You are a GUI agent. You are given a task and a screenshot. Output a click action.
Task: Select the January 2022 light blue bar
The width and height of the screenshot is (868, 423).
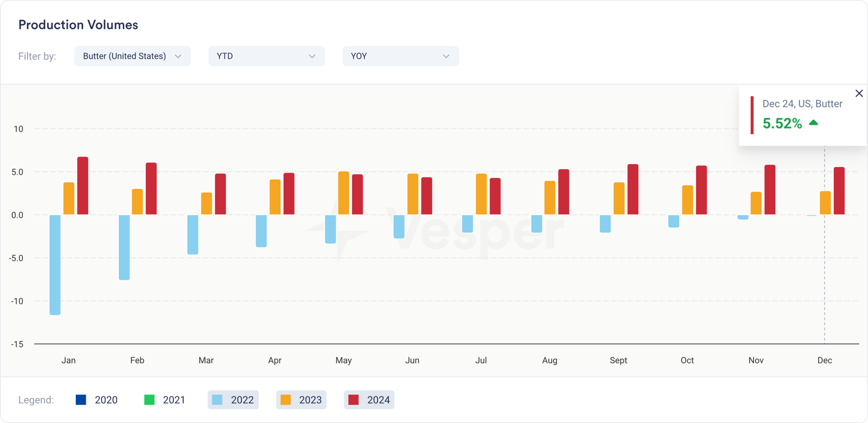(55, 264)
